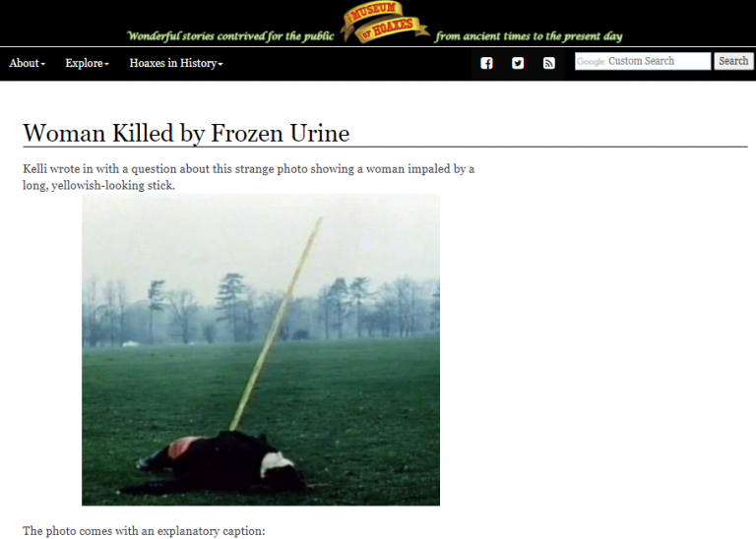Click the fallen figure lying on the grass
The image size is (756, 539).
coord(217,462)
